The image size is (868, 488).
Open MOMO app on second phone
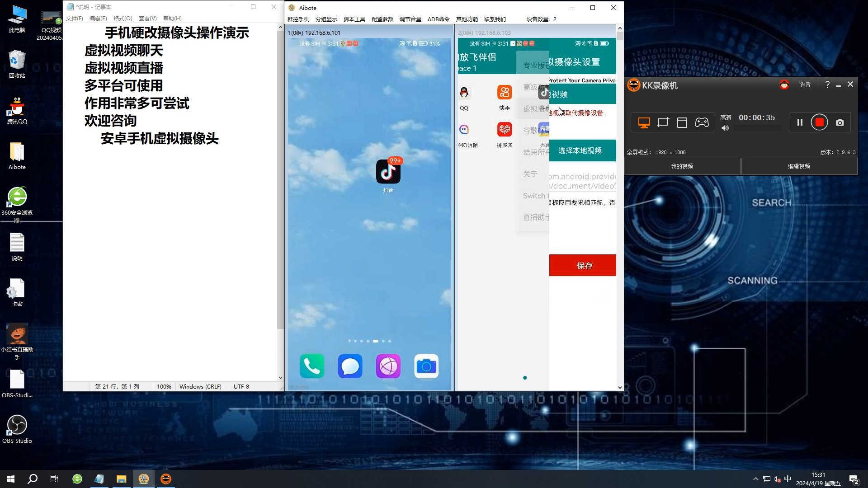pos(464,130)
